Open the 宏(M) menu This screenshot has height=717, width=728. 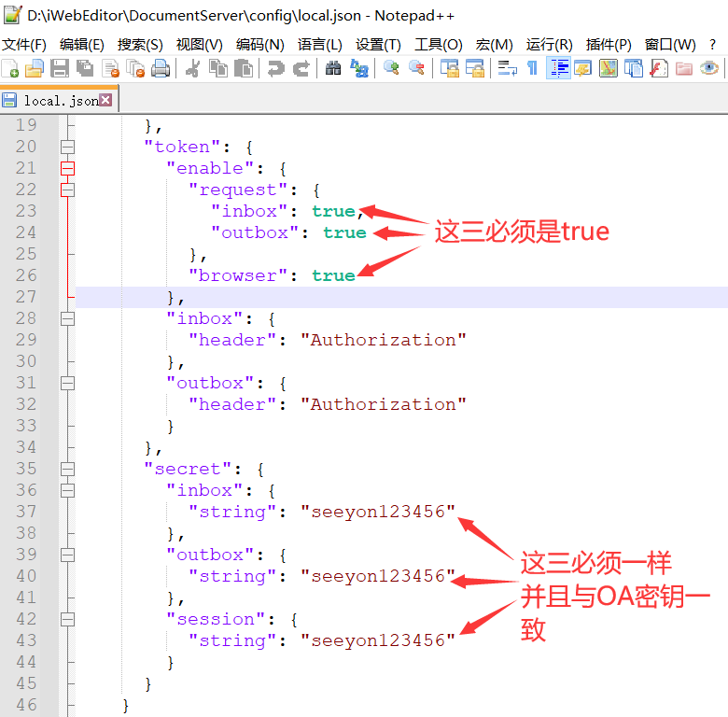point(494,45)
